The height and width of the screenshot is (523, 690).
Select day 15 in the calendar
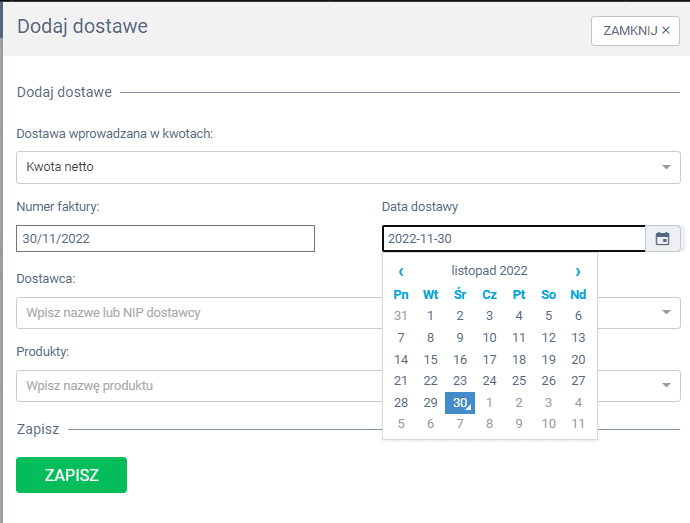(431, 359)
